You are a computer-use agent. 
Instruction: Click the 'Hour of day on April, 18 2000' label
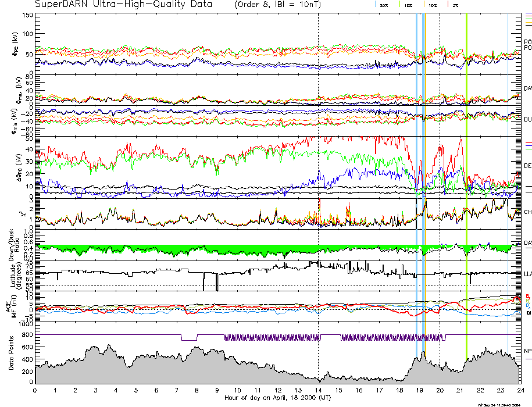278,398
